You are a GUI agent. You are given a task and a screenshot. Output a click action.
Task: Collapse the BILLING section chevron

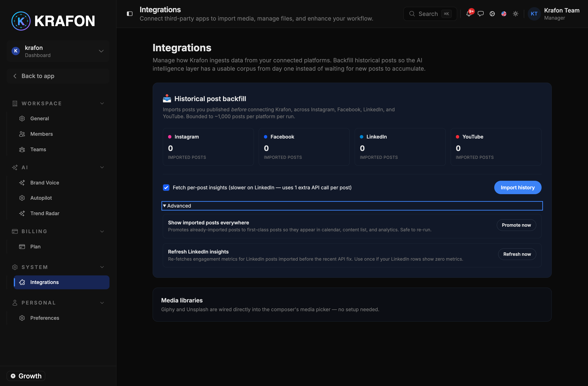[x=102, y=231]
